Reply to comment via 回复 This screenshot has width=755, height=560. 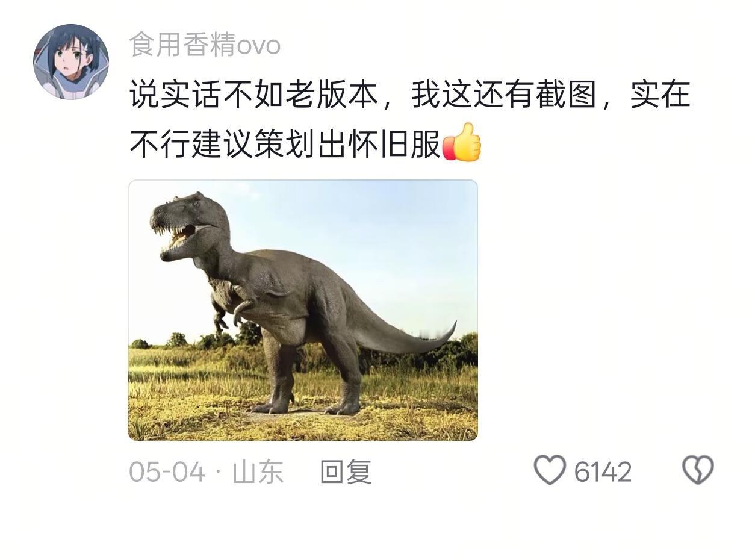pyautogui.click(x=346, y=471)
